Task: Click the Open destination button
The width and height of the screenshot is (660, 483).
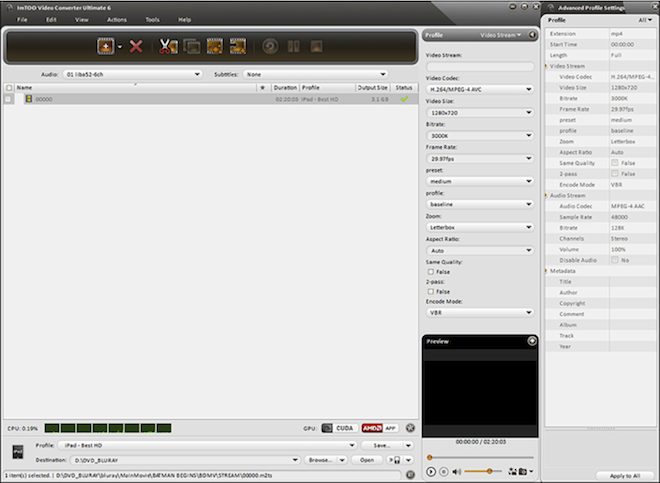Action: click(367, 460)
